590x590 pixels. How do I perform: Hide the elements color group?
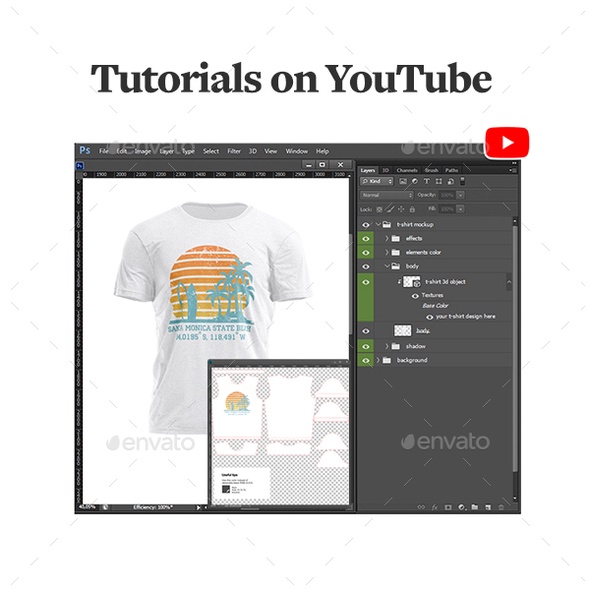click(366, 252)
